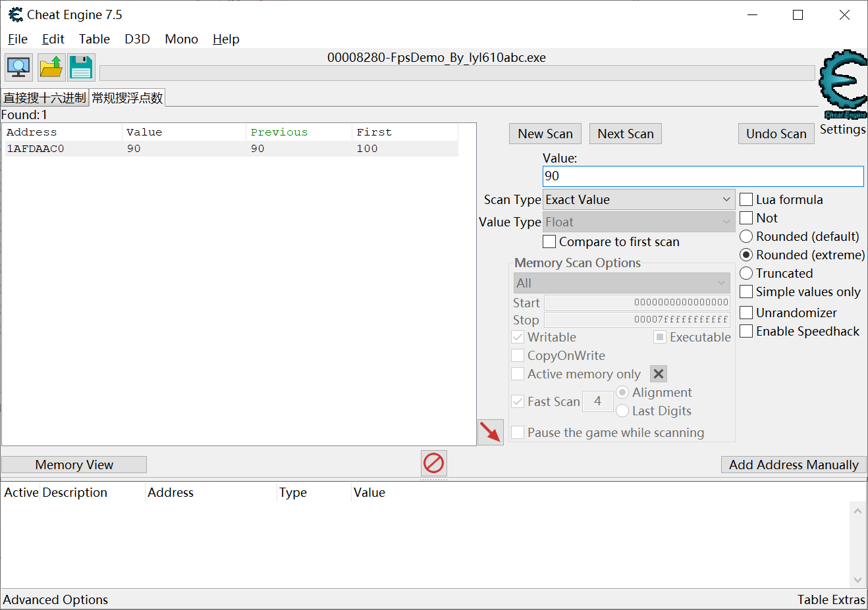Viewport: 868px width, 610px height.
Task: Select the Truncated radio button
Action: [746, 273]
